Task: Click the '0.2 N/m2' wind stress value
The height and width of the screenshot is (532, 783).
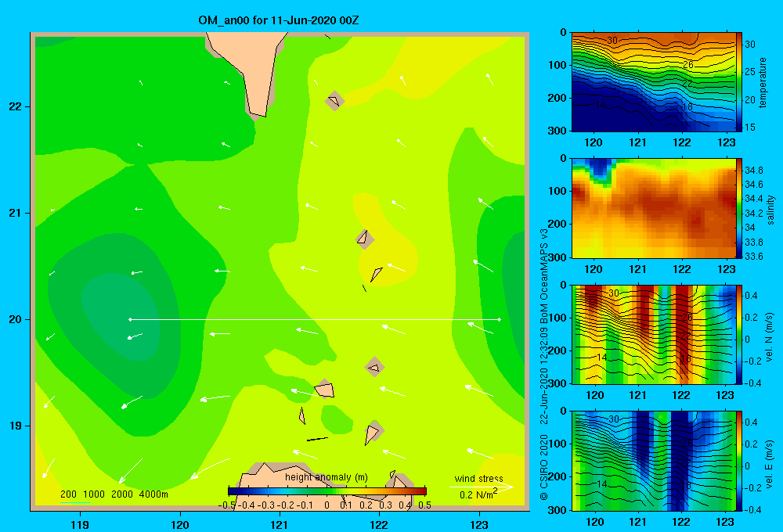Action: 478,494
